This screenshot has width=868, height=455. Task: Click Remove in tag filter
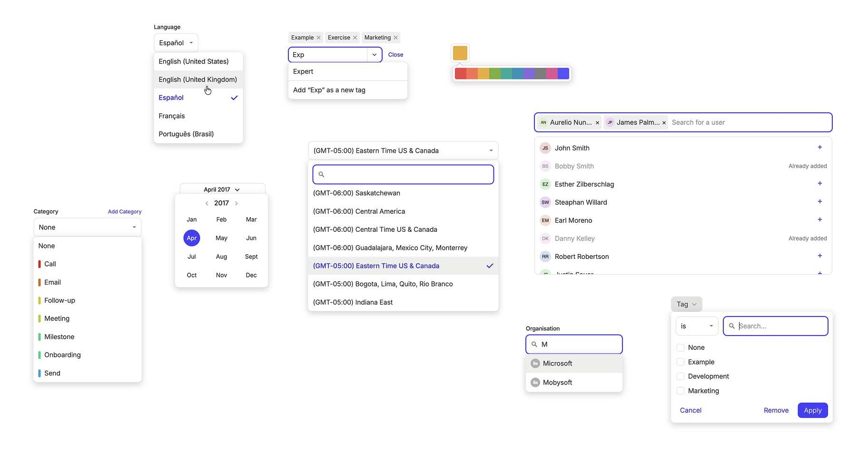(x=776, y=411)
